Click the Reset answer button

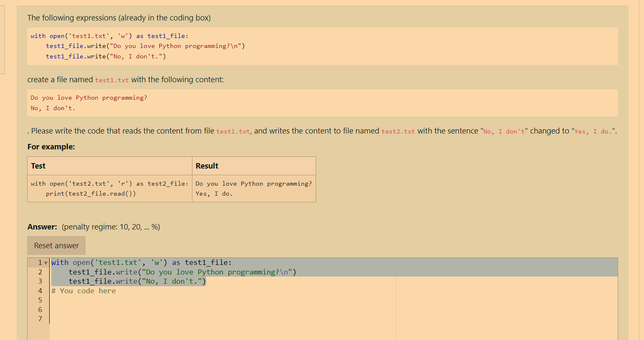coord(56,245)
